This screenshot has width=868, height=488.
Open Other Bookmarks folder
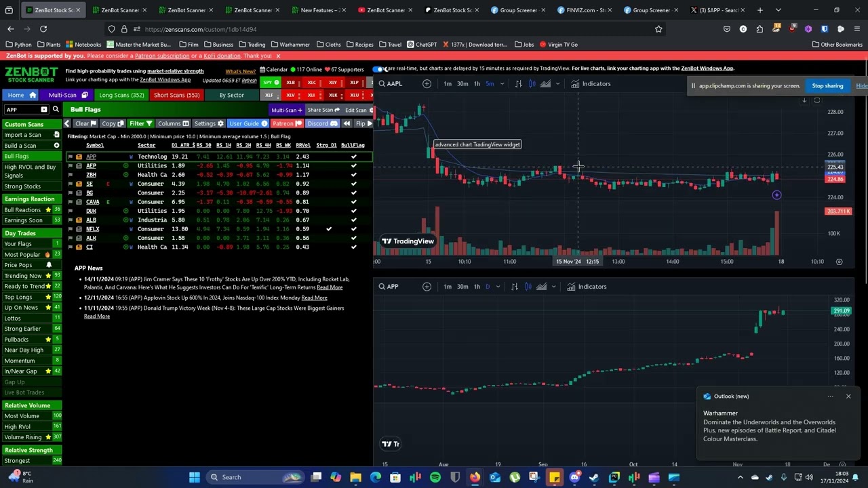click(837, 45)
